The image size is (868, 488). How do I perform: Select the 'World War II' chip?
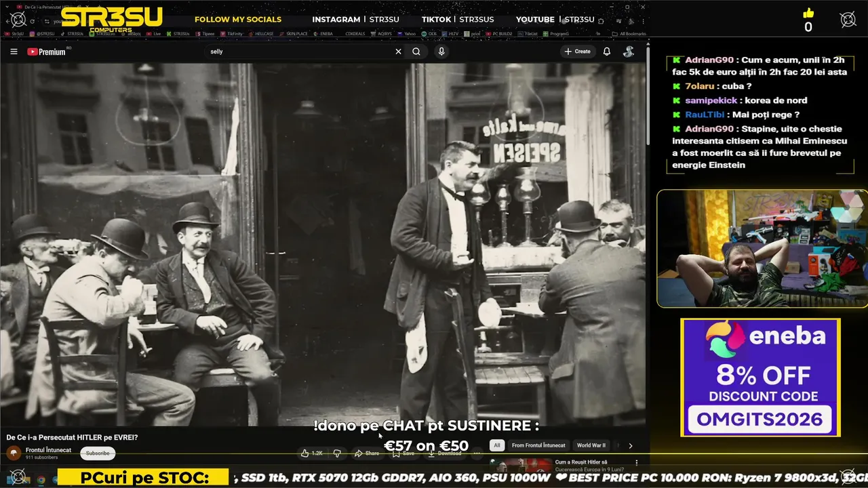591,445
